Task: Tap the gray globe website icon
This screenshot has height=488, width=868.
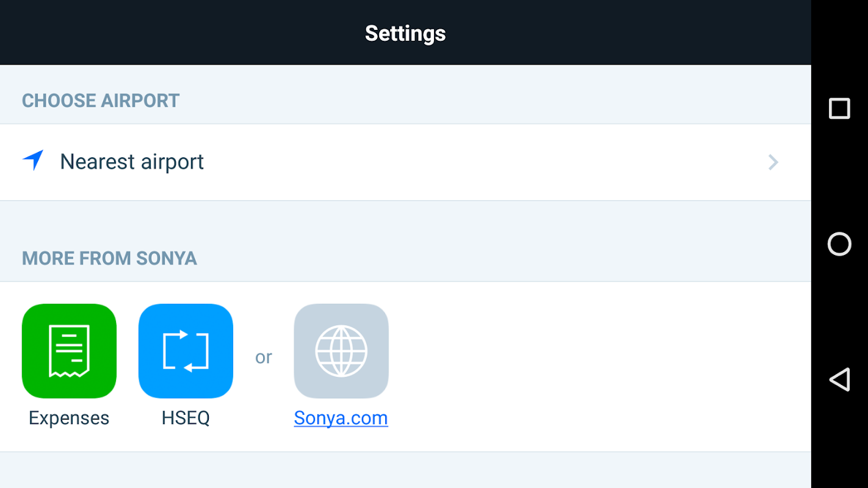Action: click(341, 351)
